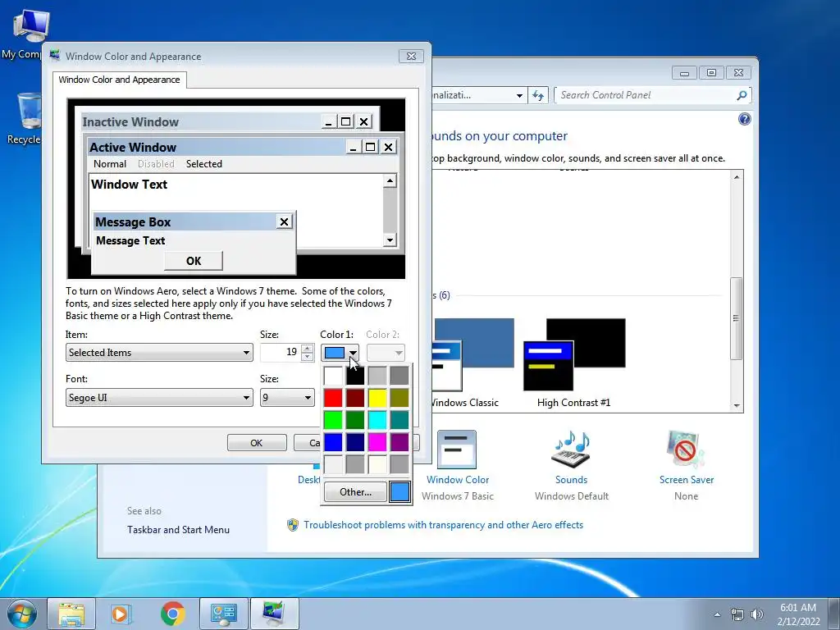The width and height of the screenshot is (840, 630).
Task: Open Taskbar and Start Menu link
Action: pos(178,530)
